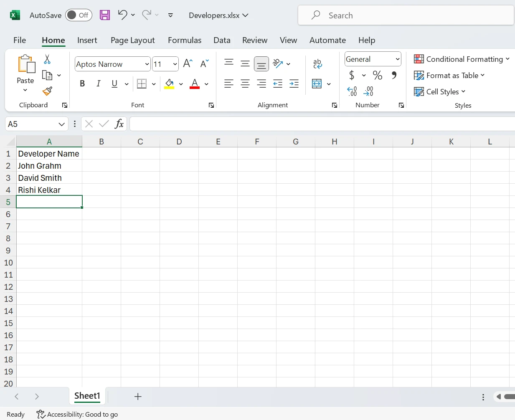Toggle the AutoSave switch

click(79, 15)
